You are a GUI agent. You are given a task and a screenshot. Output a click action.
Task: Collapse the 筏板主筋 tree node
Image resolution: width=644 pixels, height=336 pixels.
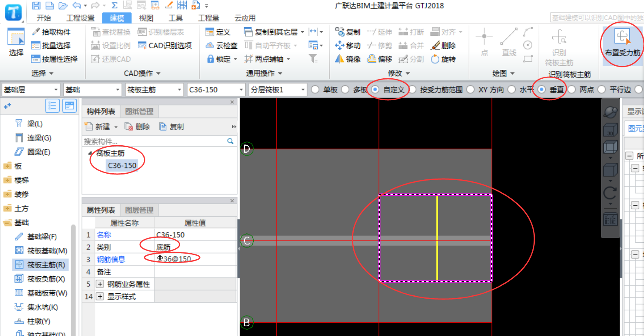pyautogui.click(x=90, y=153)
